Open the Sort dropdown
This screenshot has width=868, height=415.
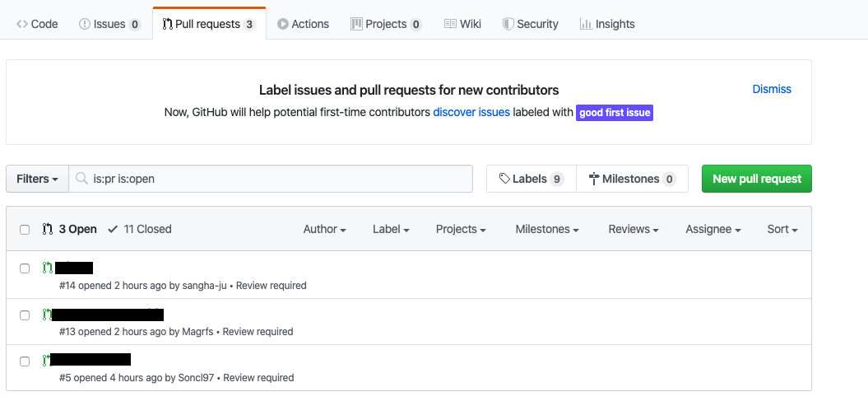[782, 229]
